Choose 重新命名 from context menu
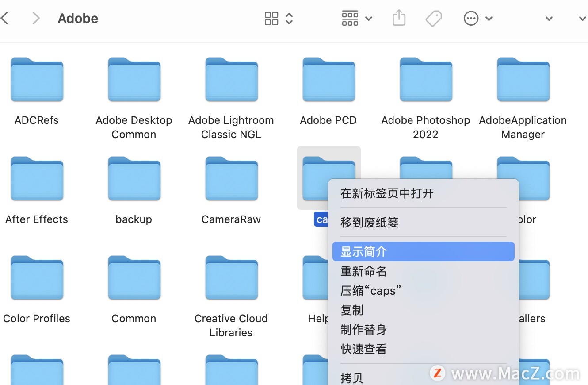588x385 pixels. click(423, 271)
